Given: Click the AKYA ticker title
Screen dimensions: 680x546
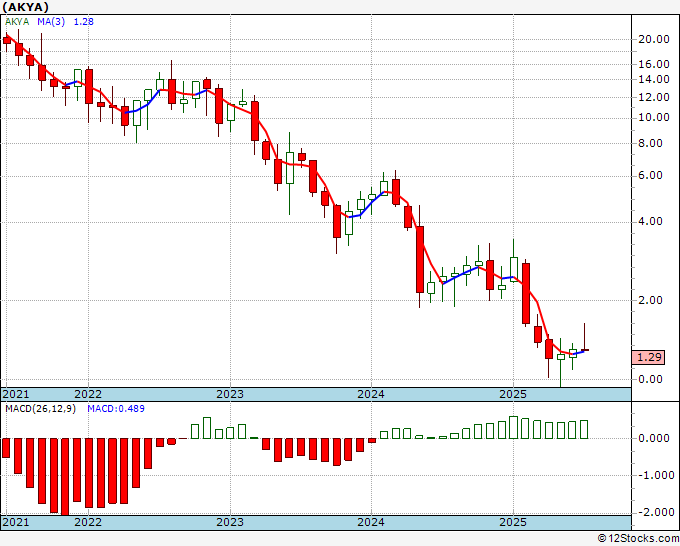Looking at the screenshot, I should (x=25, y=7).
